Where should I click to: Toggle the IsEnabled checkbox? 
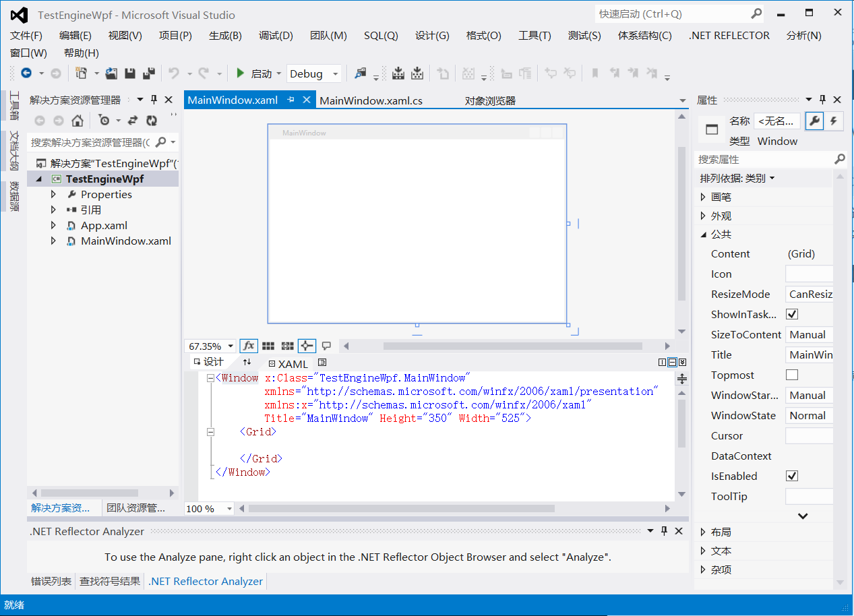pos(792,476)
